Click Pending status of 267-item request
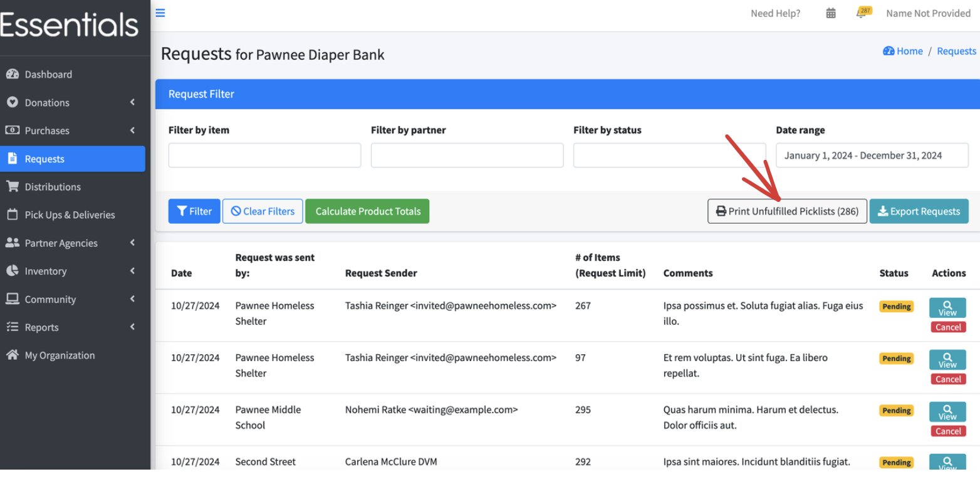980x479 pixels. [x=897, y=307]
